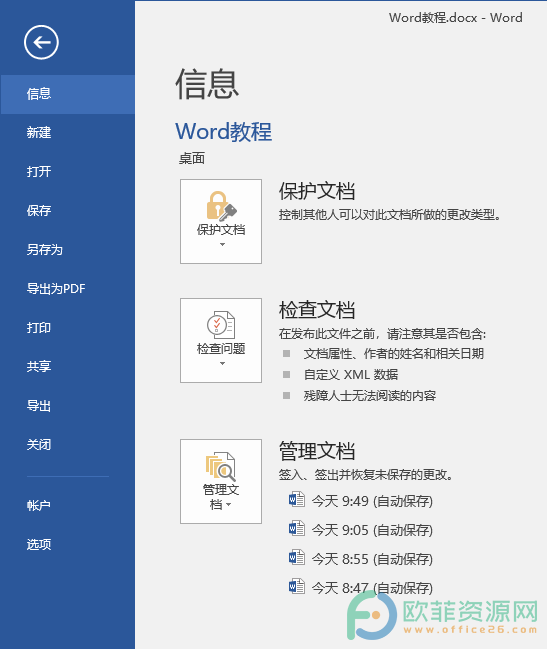Click the 信息 page heading

[207, 84]
